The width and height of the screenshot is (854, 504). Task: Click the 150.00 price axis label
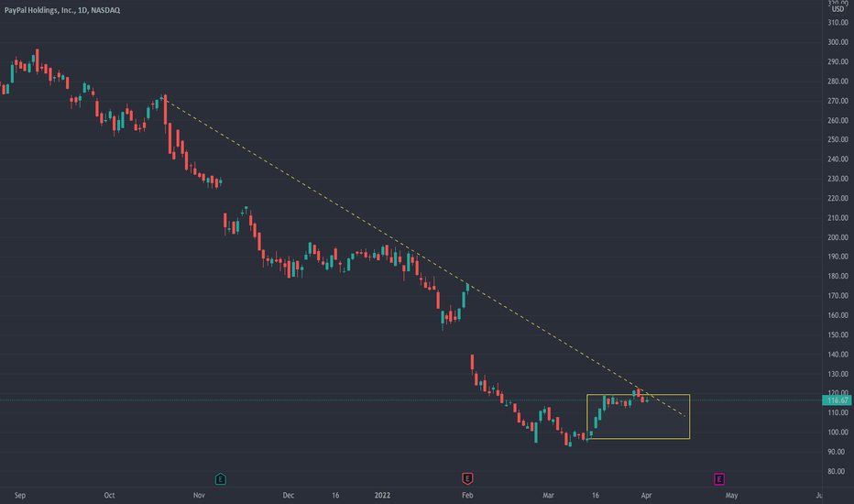tap(838, 335)
